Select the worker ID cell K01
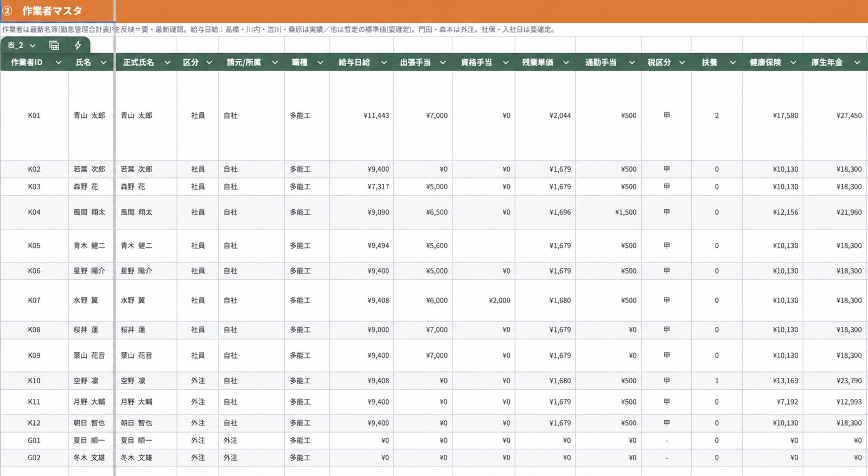The image size is (868, 476). click(x=34, y=115)
